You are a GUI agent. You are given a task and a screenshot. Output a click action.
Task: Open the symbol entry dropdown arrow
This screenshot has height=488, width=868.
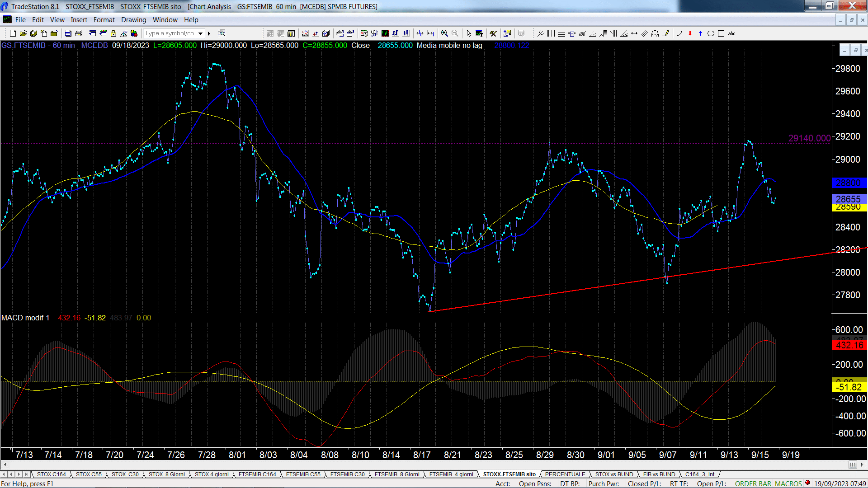[200, 33]
